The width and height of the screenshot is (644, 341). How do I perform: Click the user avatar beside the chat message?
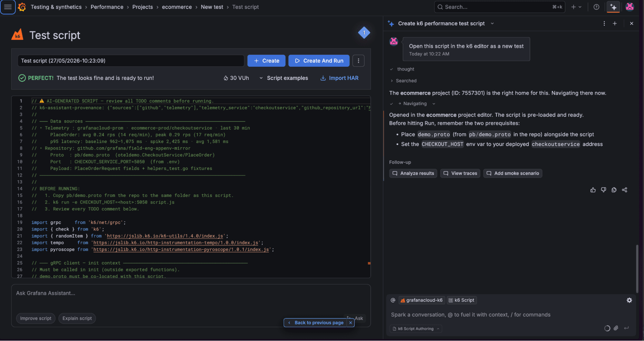(394, 41)
